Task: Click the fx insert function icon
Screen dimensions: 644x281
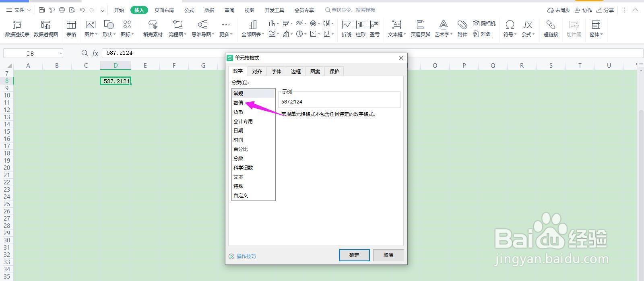Action: (x=95, y=53)
